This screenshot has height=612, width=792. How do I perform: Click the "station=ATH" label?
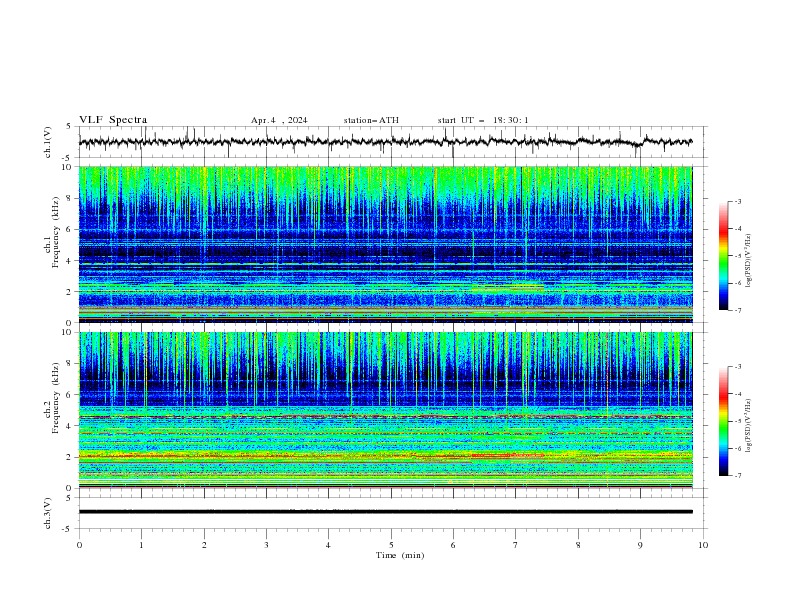pyautogui.click(x=371, y=120)
